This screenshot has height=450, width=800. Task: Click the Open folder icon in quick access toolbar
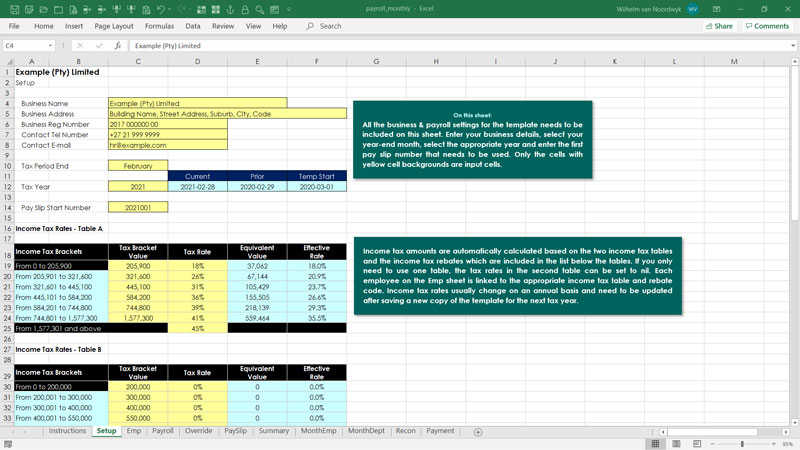(43, 9)
